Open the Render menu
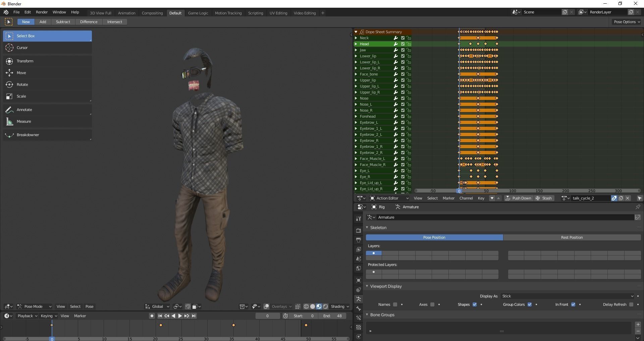The image size is (644, 341). pyautogui.click(x=42, y=12)
